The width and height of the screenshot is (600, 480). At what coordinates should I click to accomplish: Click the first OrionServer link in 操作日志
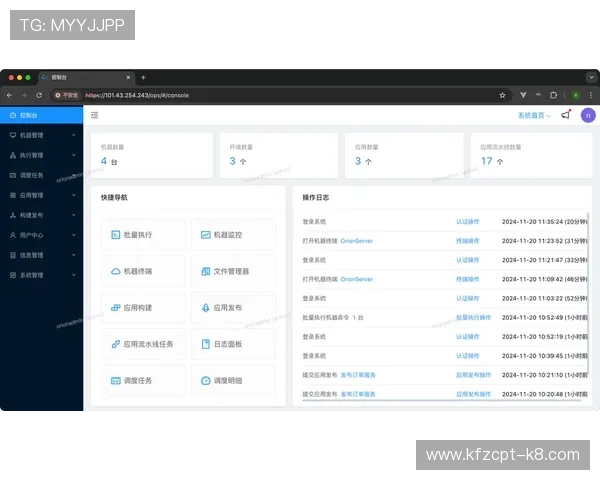(x=356, y=241)
